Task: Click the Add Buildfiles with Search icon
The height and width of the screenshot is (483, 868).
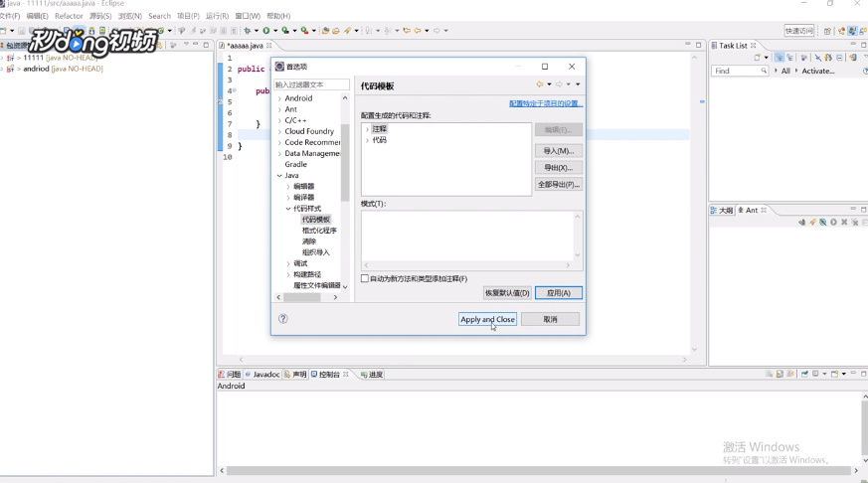Action: coord(812,222)
